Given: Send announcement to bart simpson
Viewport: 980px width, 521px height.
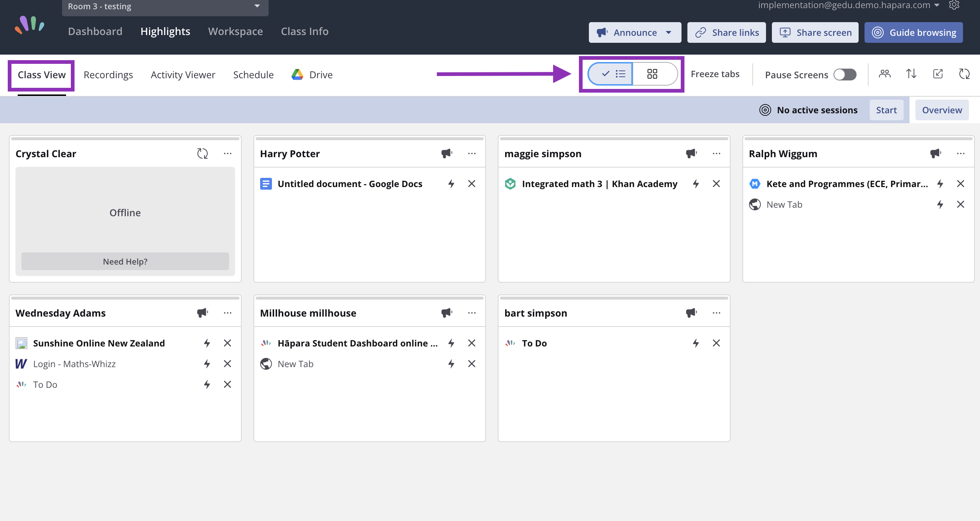Looking at the screenshot, I should point(691,313).
